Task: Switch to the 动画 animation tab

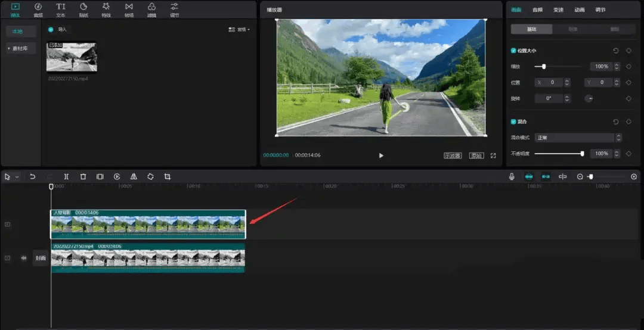Action: [x=580, y=10]
